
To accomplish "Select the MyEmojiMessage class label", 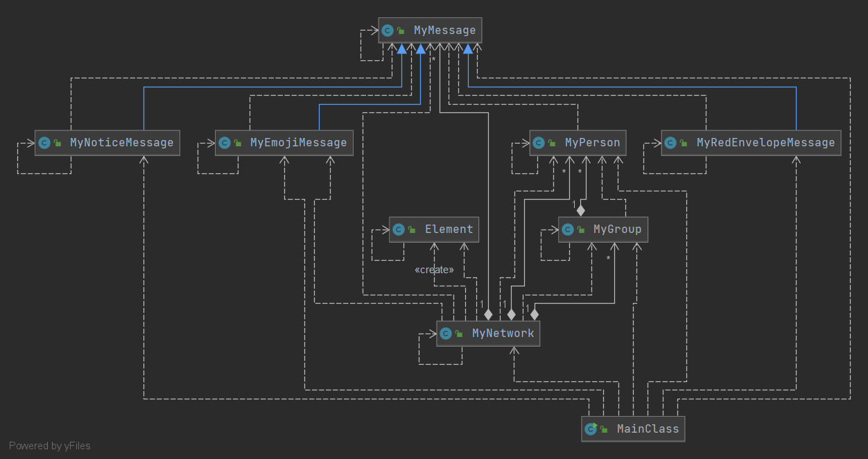I will pyautogui.click(x=299, y=143).
